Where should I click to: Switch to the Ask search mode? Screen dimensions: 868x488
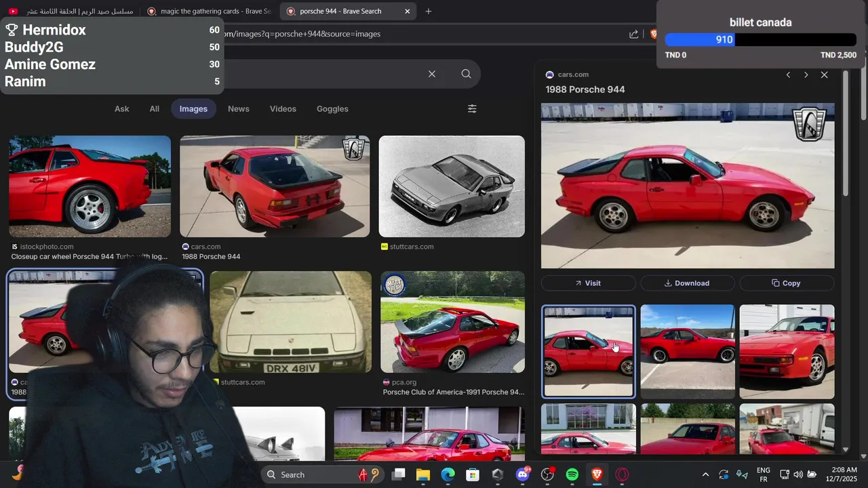point(121,108)
